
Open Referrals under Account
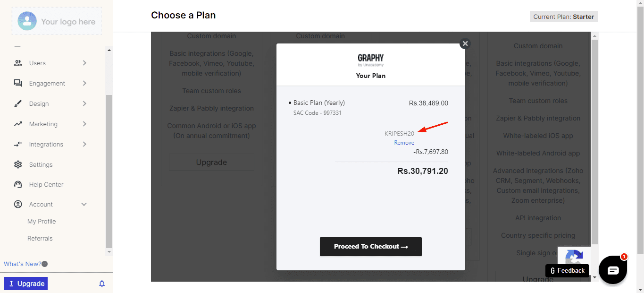[x=40, y=238]
